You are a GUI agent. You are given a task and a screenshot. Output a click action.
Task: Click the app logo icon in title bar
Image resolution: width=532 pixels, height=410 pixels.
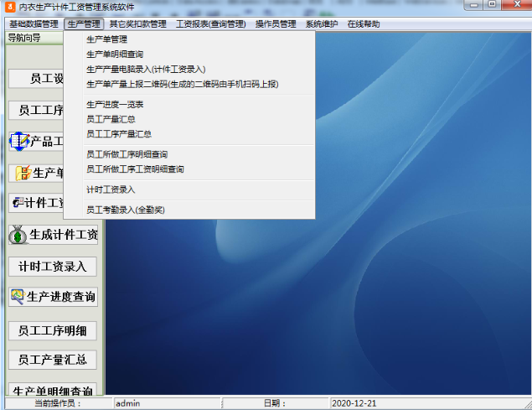(x=10, y=7)
